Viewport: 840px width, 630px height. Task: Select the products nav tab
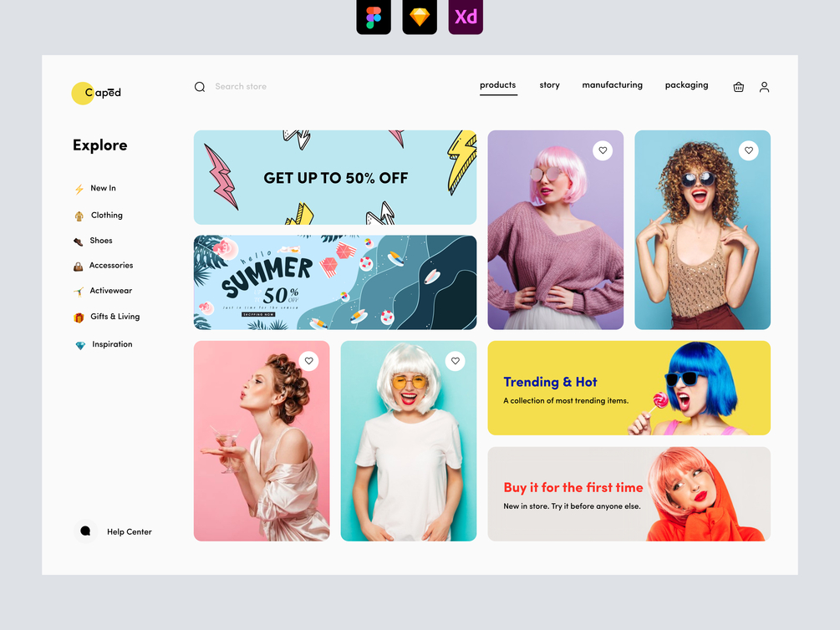coord(497,85)
